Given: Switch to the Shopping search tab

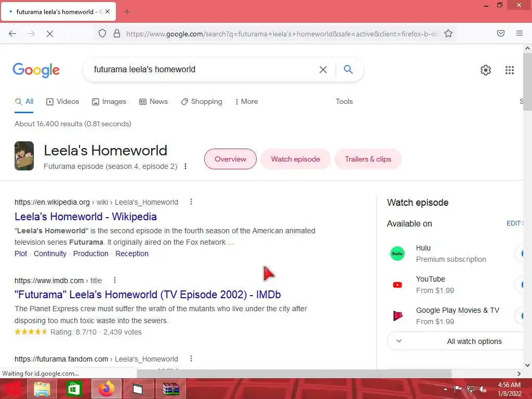Looking at the screenshot, I should pos(202,101).
